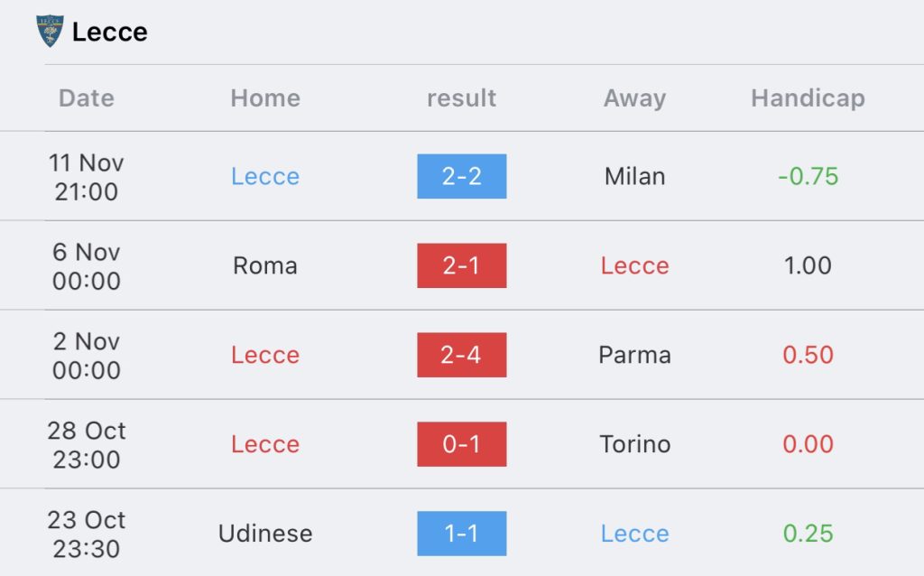Viewport: 924px width, 576px height.
Task: Select the 28 Oct 23:00 match date
Action: [x=86, y=444]
